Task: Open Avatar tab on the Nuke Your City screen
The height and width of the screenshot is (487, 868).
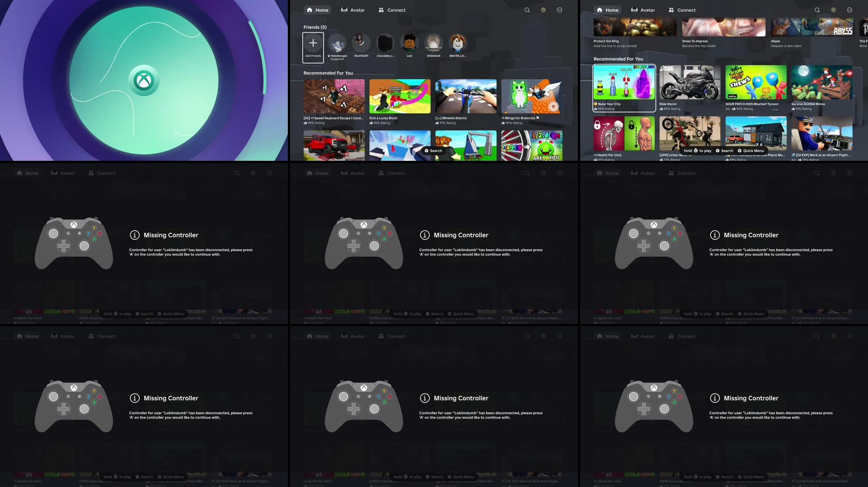Action: point(643,10)
